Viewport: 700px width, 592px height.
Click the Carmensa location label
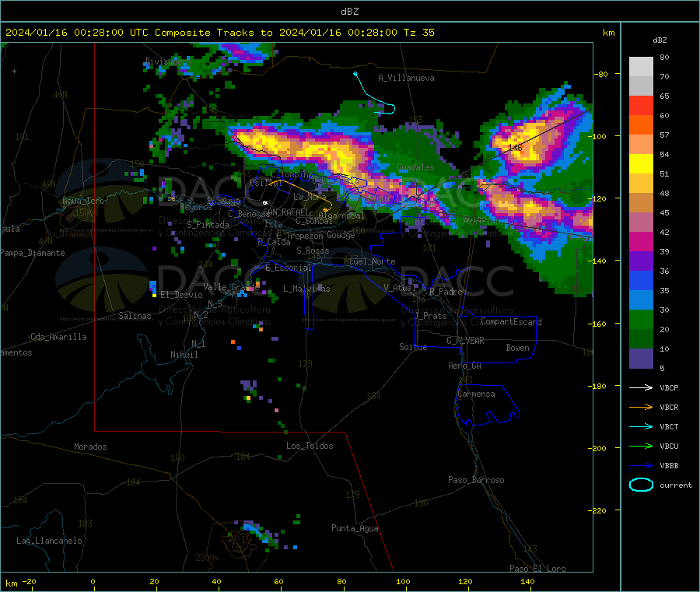pyautogui.click(x=476, y=394)
